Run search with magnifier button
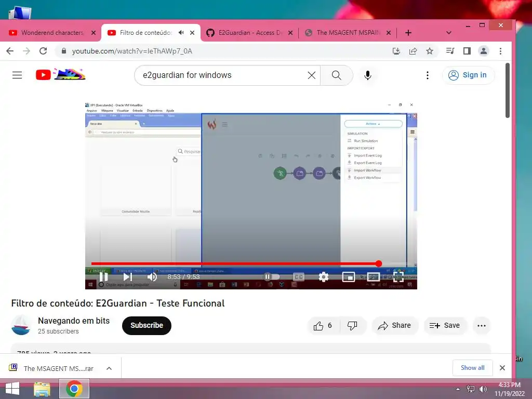Viewport: 532px width, 399px height. point(337,75)
